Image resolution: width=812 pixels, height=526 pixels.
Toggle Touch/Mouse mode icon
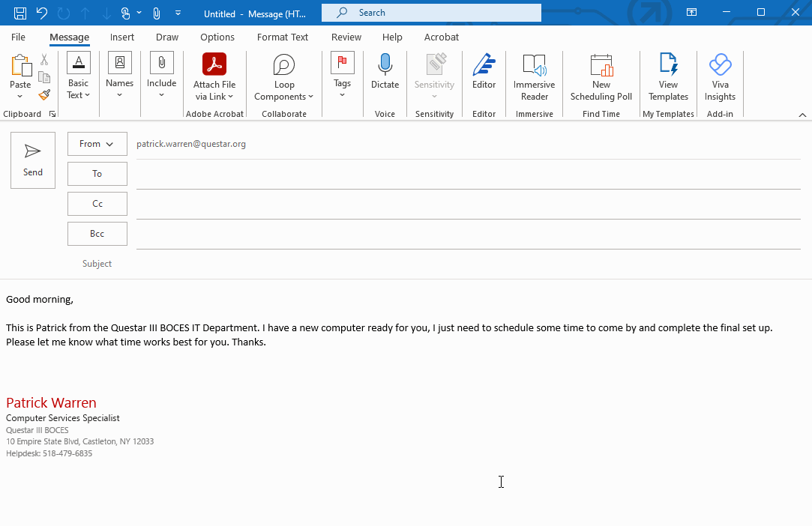pos(125,13)
